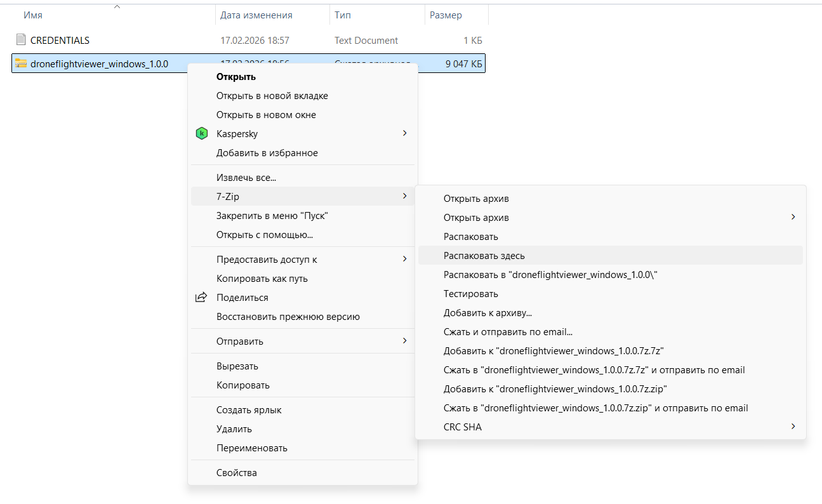Click the Share arrow icon beside Поделиться

201,298
